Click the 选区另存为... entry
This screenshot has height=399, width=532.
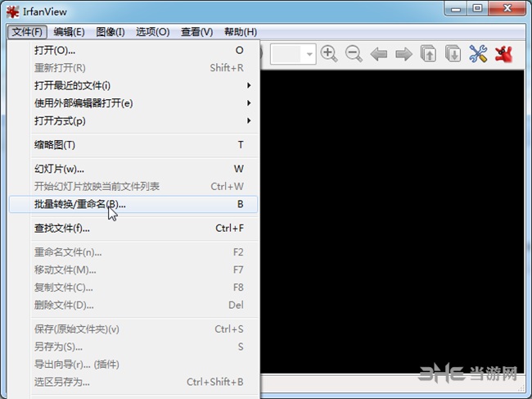(133, 382)
